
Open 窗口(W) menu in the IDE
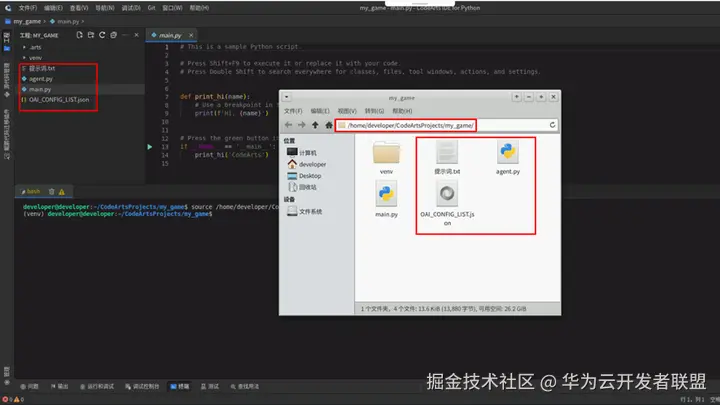(172, 8)
